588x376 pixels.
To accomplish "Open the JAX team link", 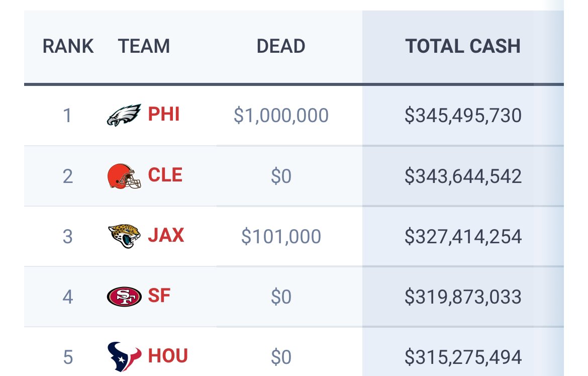I will (x=166, y=235).
